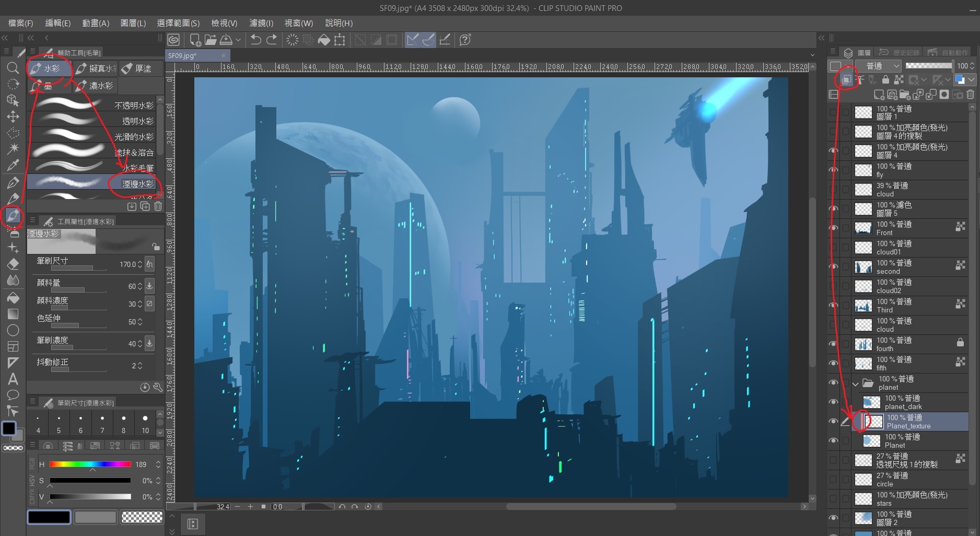Click the hue H color slider
The image size is (980, 536).
(90, 464)
